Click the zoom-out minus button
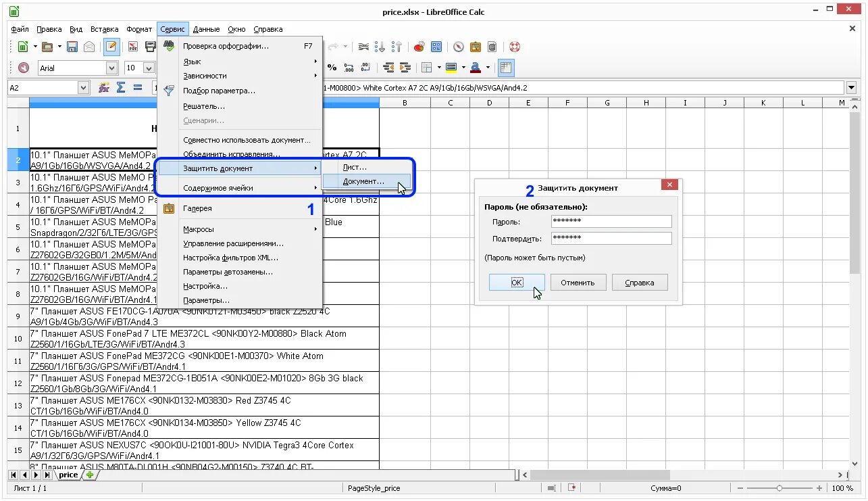868x501 pixels. [740, 488]
